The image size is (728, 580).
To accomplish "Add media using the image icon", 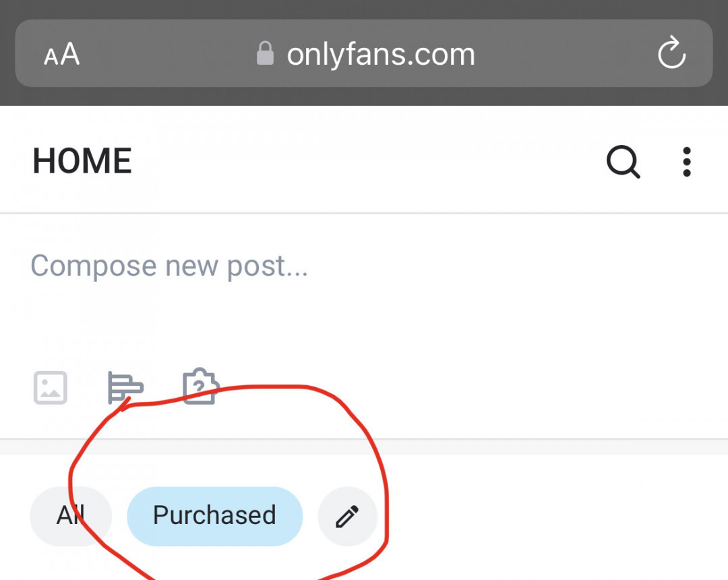I will coord(51,388).
